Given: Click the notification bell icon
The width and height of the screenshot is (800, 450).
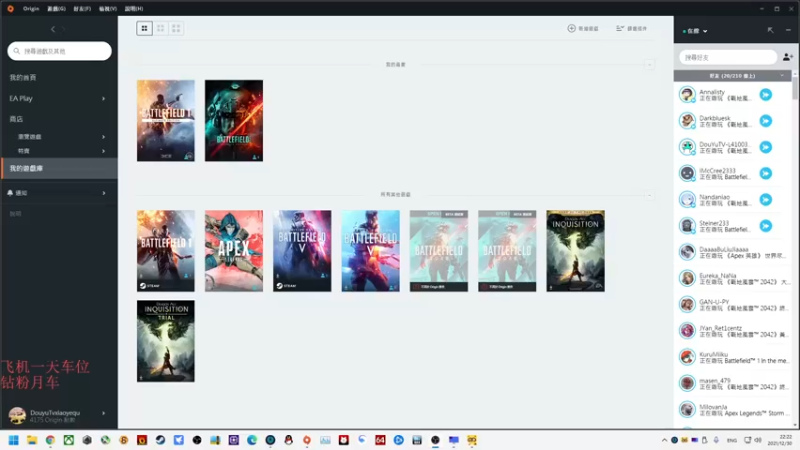Looking at the screenshot, I should 10,193.
